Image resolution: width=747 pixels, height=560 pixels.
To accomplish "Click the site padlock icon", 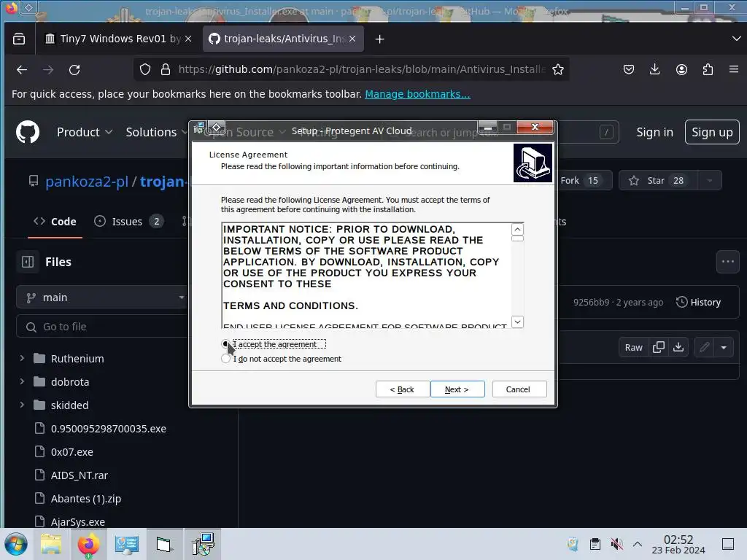I will click(x=166, y=69).
